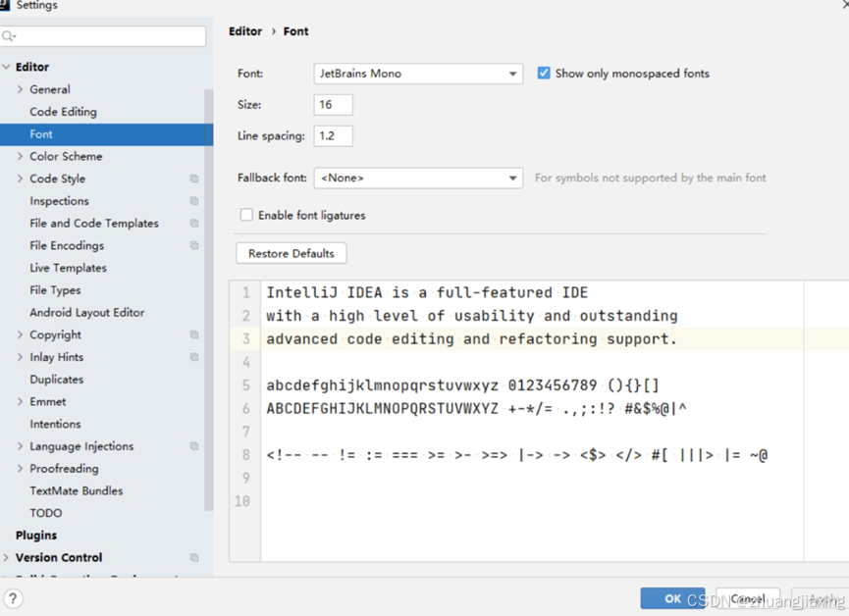Viewport: 849px width, 616px height.
Task: Click the search magnifier icon in settings
Action: (8, 36)
